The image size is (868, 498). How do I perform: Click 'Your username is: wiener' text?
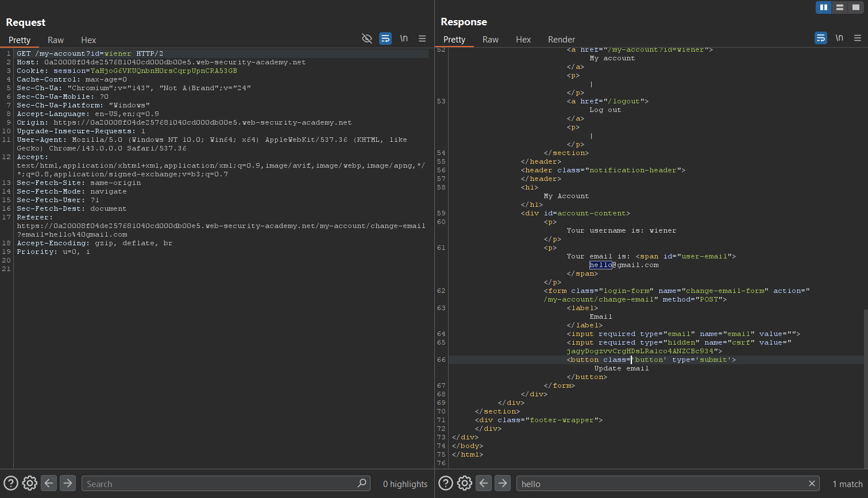[621, 230]
